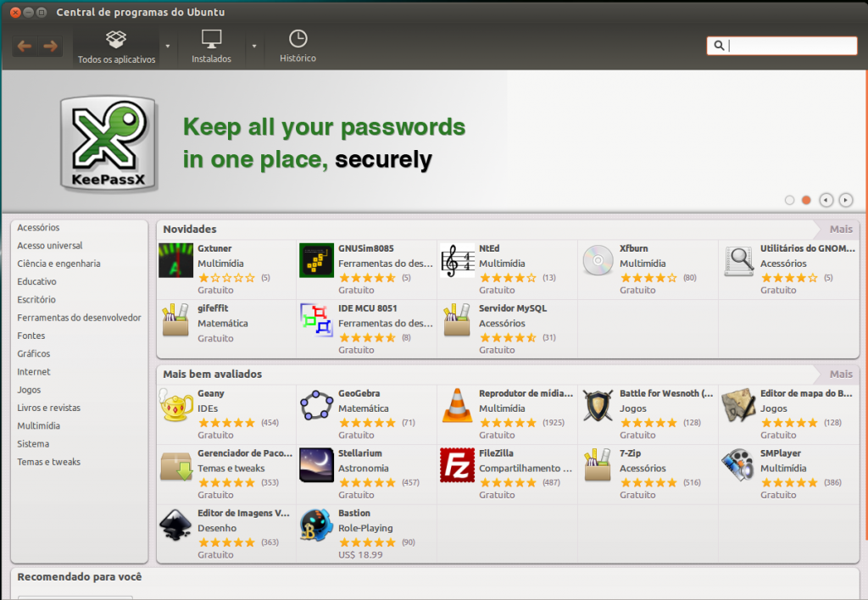Open the Acesso universal category
Image resolution: width=868 pixels, height=600 pixels.
click(x=50, y=245)
